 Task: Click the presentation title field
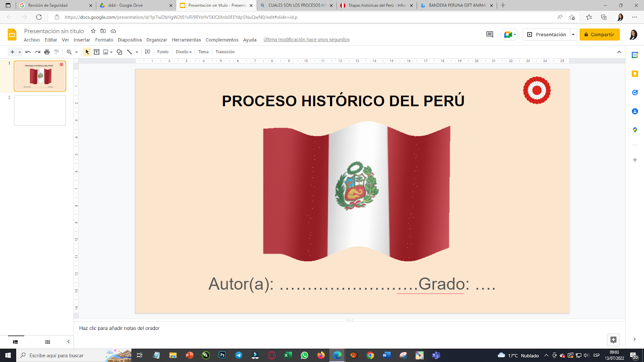pos(54,31)
